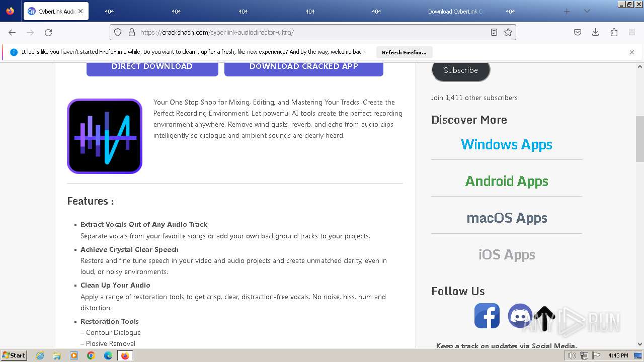Bookmark this page with the star
This screenshot has width=644, height=362.
508,32
